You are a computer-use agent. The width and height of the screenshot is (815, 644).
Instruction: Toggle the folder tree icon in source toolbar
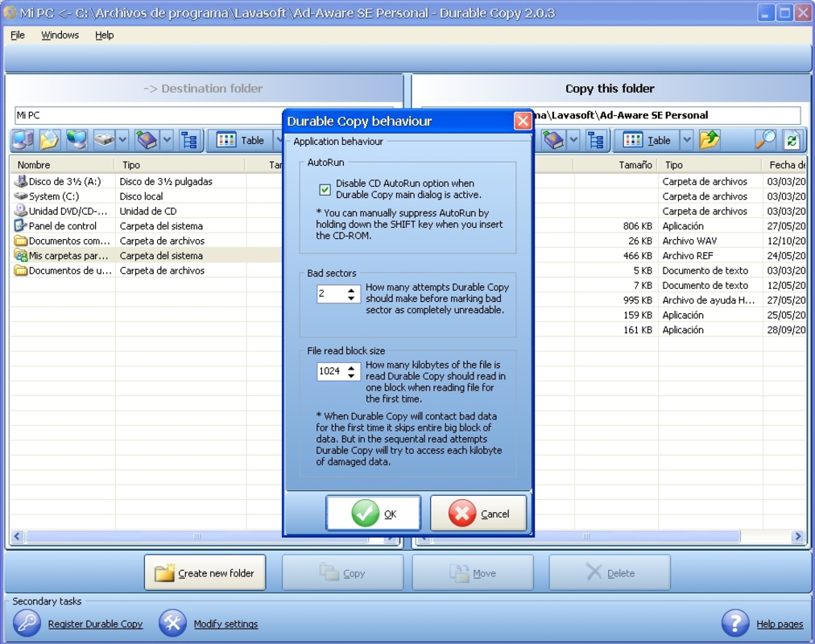pos(596,140)
